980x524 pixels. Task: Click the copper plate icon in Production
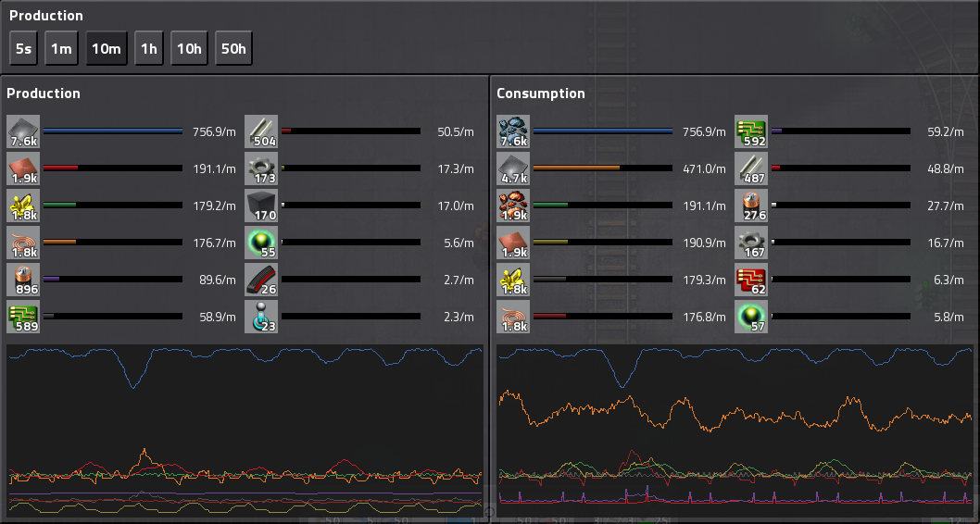click(23, 168)
